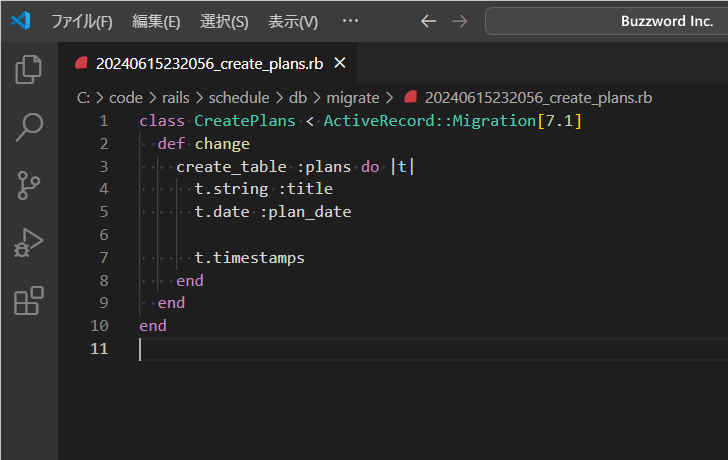Go forward with the right arrow

click(460, 21)
